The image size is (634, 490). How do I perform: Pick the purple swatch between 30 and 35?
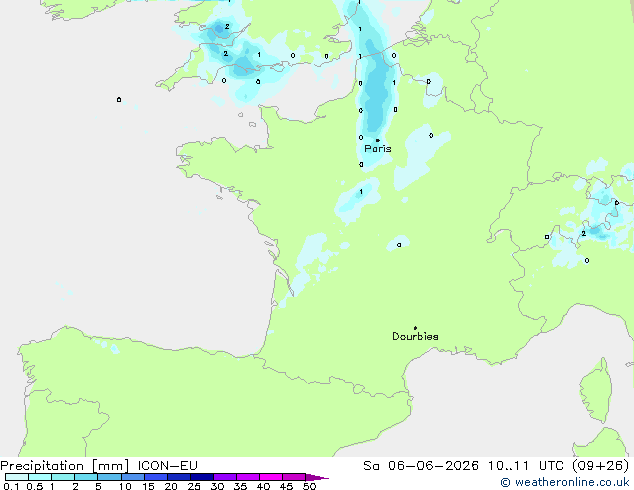pos(225,477)
